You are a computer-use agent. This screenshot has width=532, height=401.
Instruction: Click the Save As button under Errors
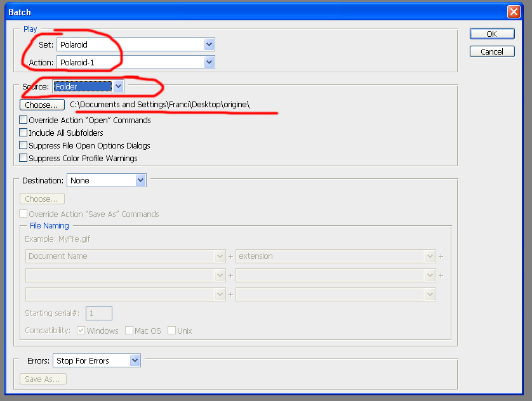(x=43, y=379)
